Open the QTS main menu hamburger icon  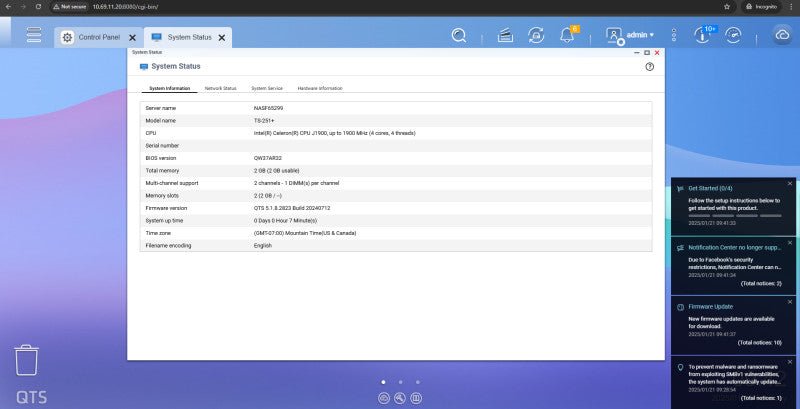(x=34, y=35)
